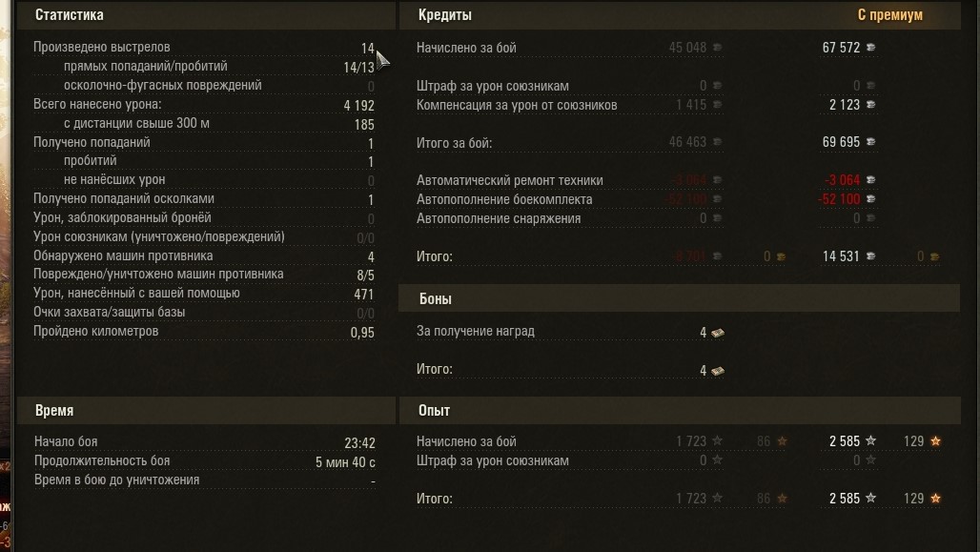Click the Автопополнение боекомплекта label
The image size is (980, 552).
pos(504,199)
